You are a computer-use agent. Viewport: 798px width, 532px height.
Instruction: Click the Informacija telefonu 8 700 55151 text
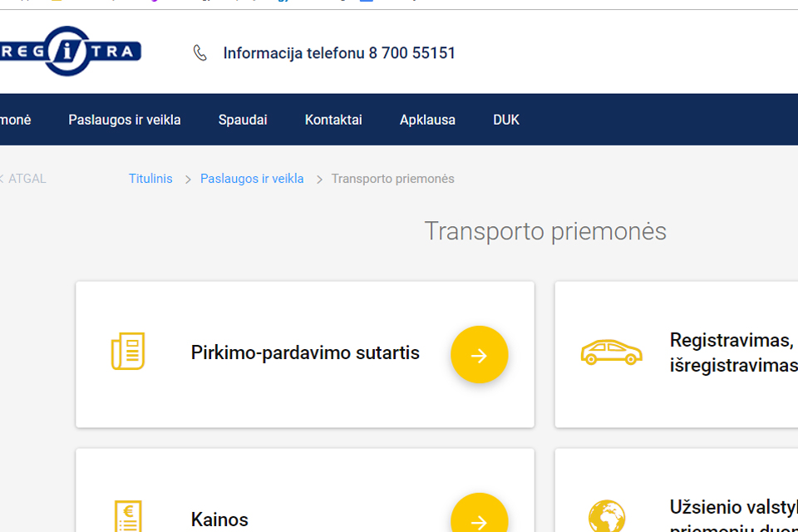[x=339, y=53]
